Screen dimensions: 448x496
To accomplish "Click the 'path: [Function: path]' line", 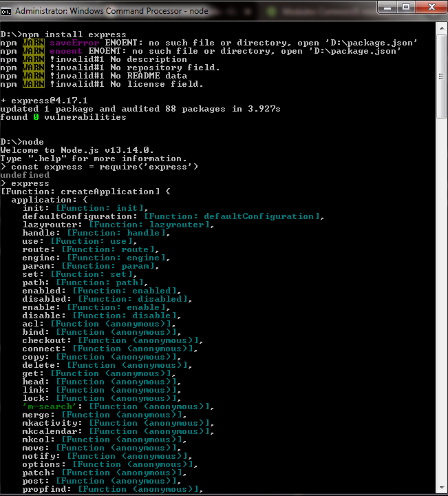I will [x=85, y=282].
